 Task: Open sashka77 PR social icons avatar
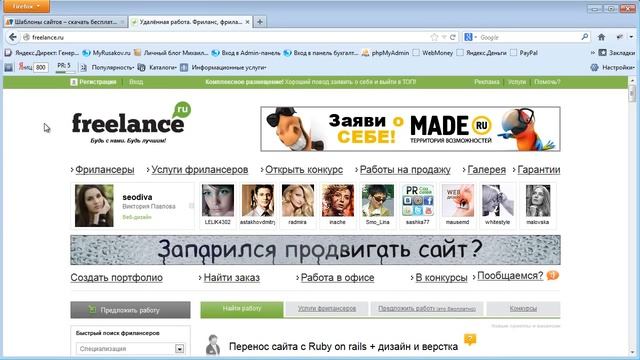(x=418, y=200)
